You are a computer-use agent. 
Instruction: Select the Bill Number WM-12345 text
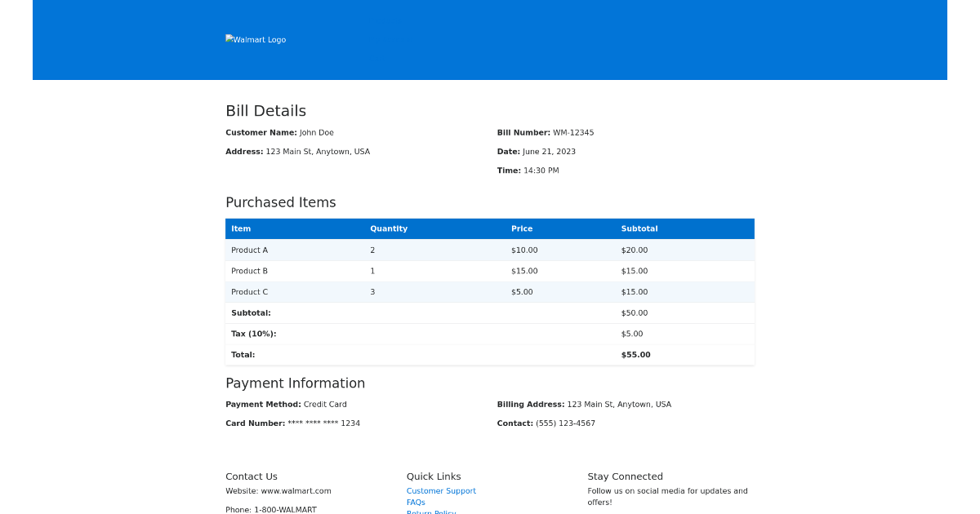(x=573, y=132)
